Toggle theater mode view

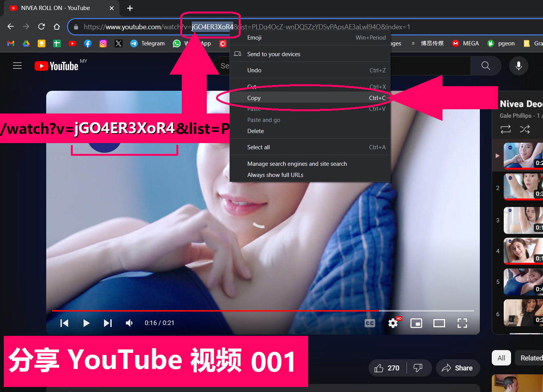pyautogui.click(x=439, y=323)
